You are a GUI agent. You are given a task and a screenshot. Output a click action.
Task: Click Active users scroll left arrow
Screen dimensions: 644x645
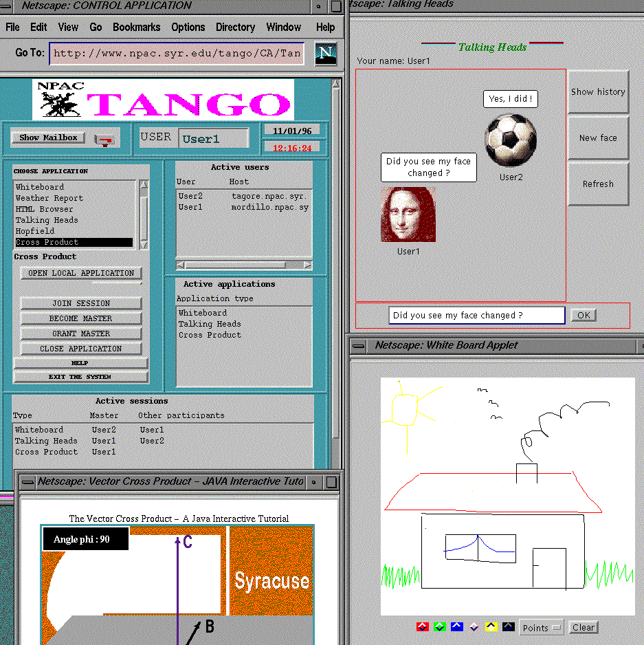(181, 265)
